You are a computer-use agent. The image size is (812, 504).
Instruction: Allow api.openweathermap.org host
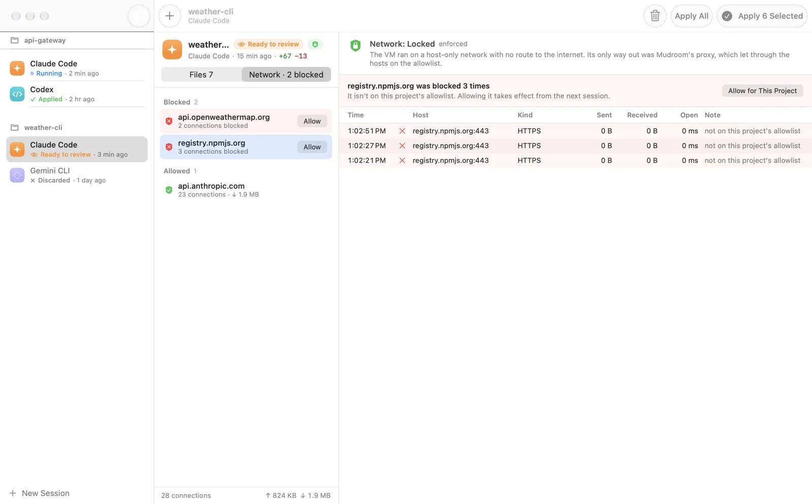(x=312, y=121)
